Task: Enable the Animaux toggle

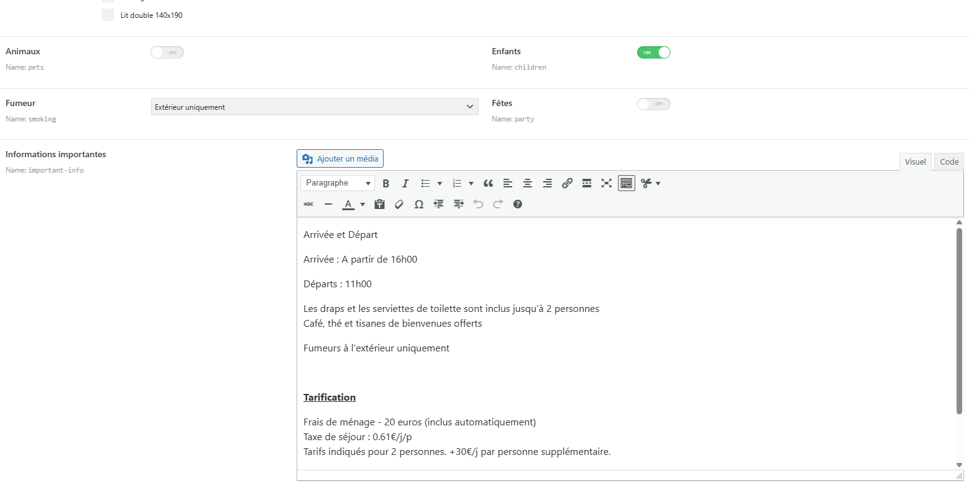Action: coord(167,52)
